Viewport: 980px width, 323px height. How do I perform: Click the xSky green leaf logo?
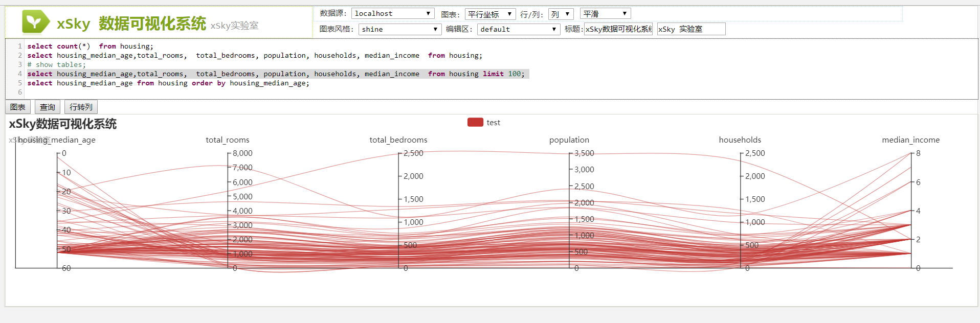click(35, 22)
